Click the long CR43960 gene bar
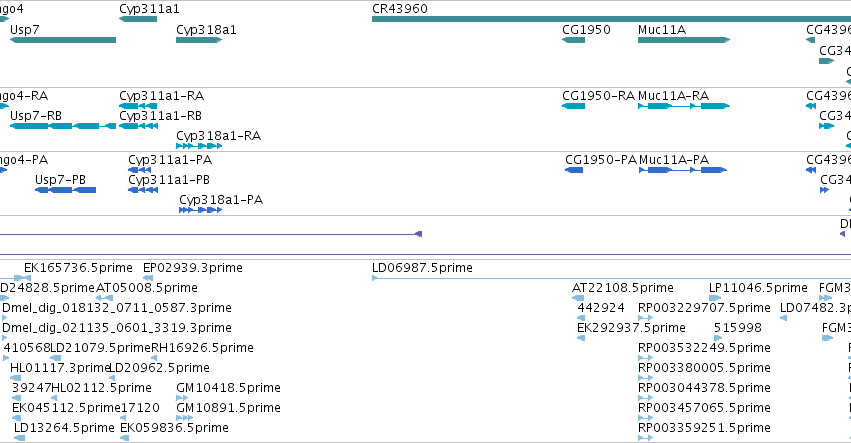Screen dimensions: 851x443 pyautogui.click(x=611, y=19)
